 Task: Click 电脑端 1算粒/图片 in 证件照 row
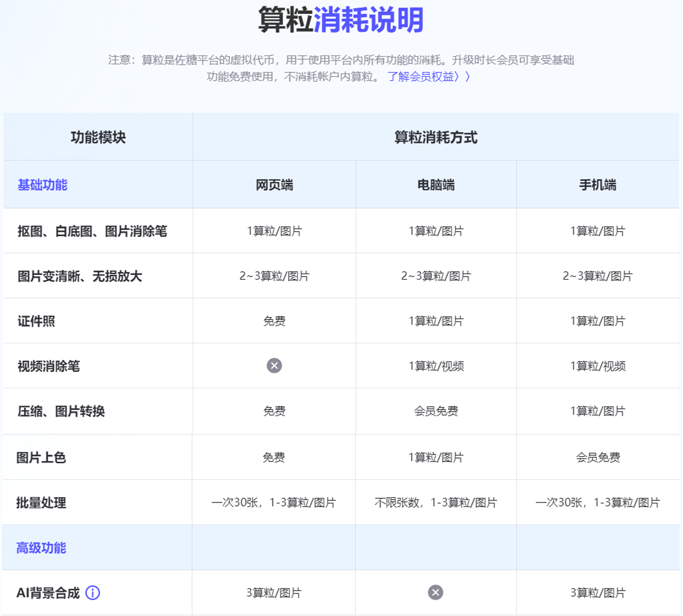(436, 321)
